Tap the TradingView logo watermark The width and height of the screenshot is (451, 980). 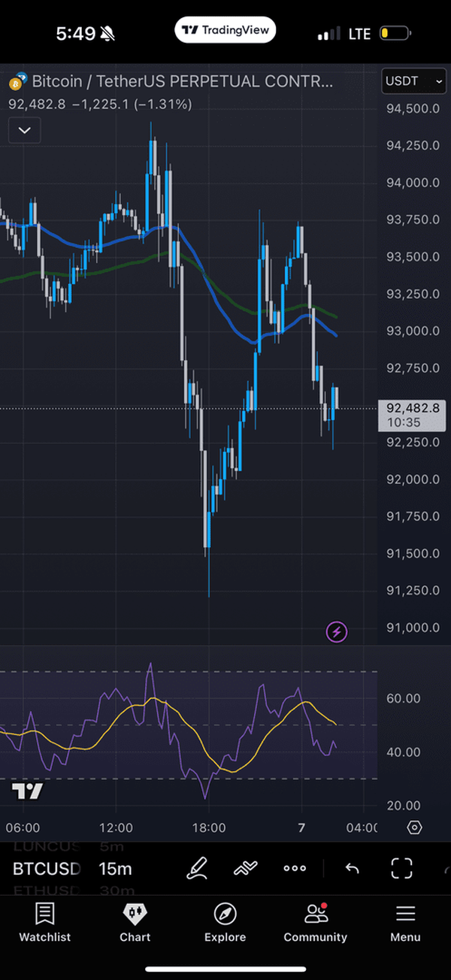tap(27, 791)
